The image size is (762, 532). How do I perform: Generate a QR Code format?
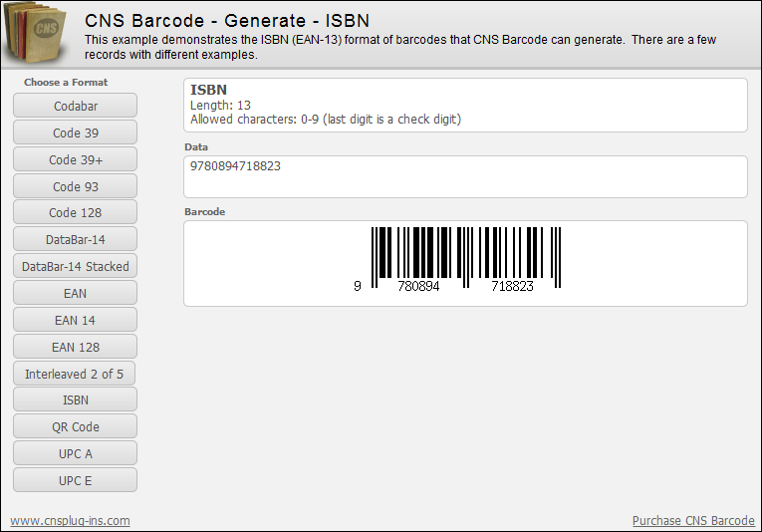click(x=76, y=426)
